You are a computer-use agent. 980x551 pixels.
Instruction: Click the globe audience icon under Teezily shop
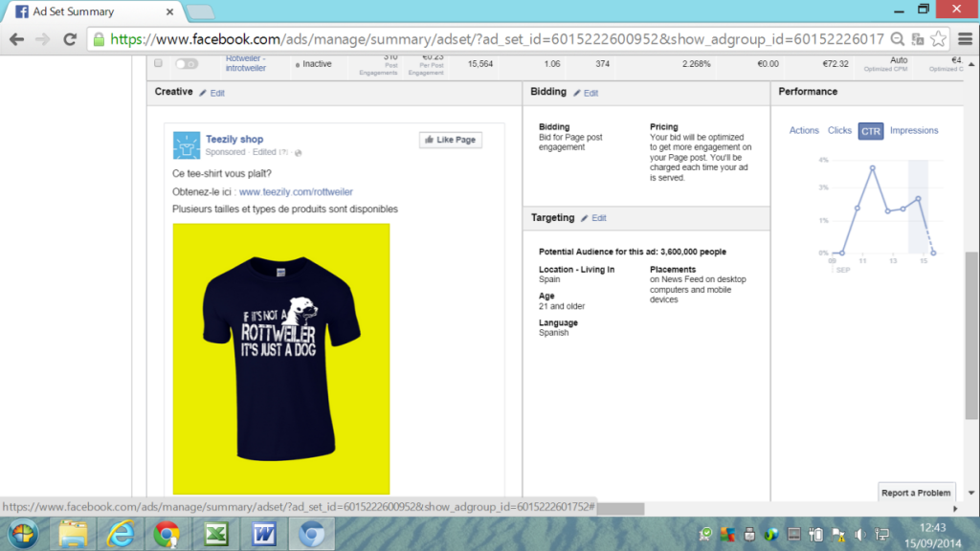[299, 152]
